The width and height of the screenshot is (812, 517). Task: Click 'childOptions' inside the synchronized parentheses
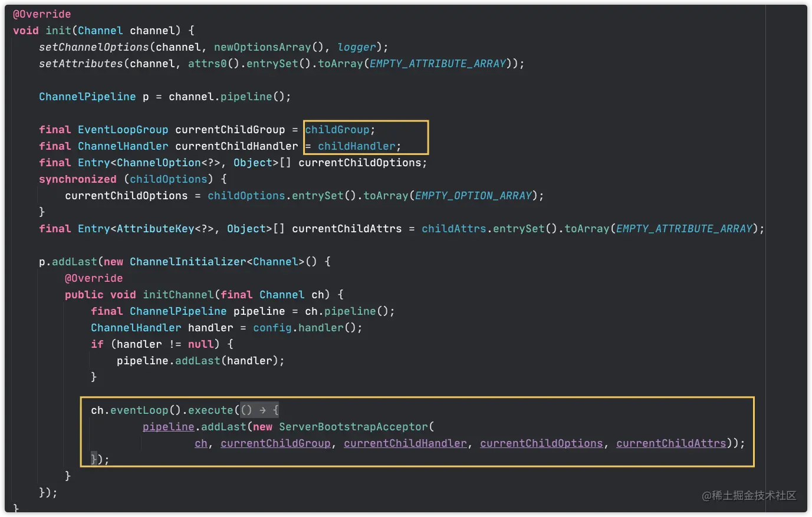[169, 179]
